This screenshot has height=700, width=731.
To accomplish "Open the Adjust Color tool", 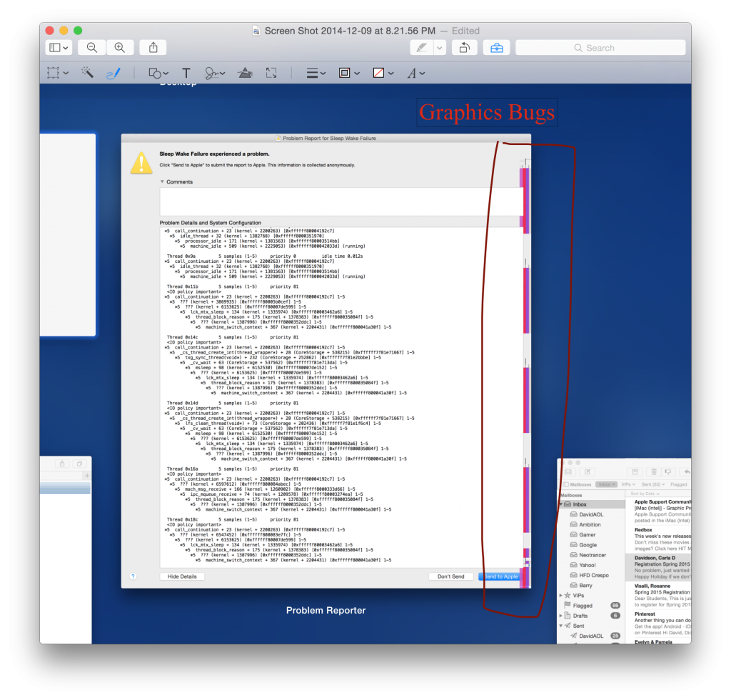I will point(245,73).
